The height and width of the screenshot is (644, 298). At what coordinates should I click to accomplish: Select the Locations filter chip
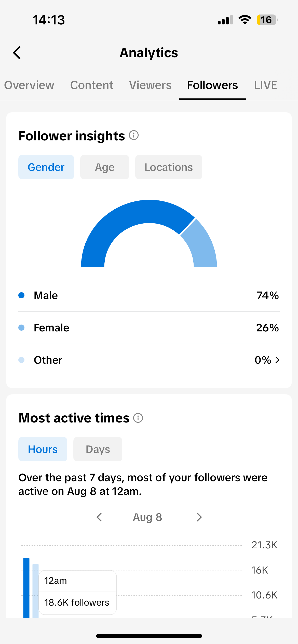coord(169,167)
